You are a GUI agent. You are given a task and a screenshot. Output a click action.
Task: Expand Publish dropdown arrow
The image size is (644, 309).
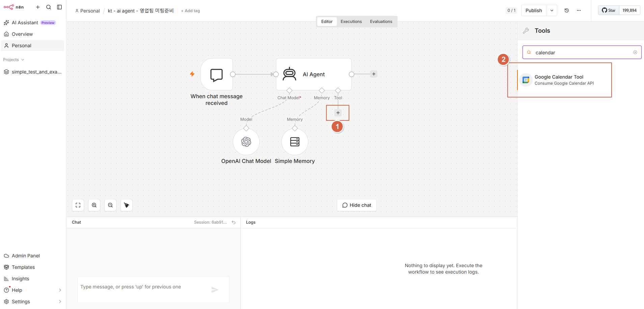[552, 10]
